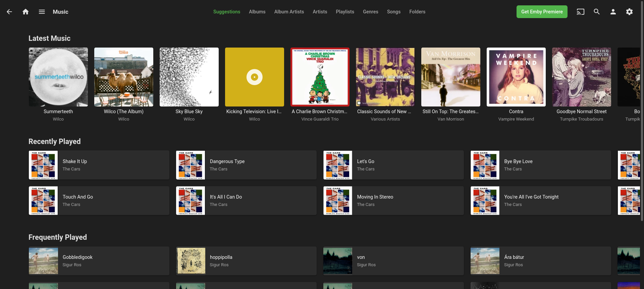Image resolution: width=644 pixels, height=289 pixels.
Task: Switch to the Album Artists tab
Action: (289, 12)
